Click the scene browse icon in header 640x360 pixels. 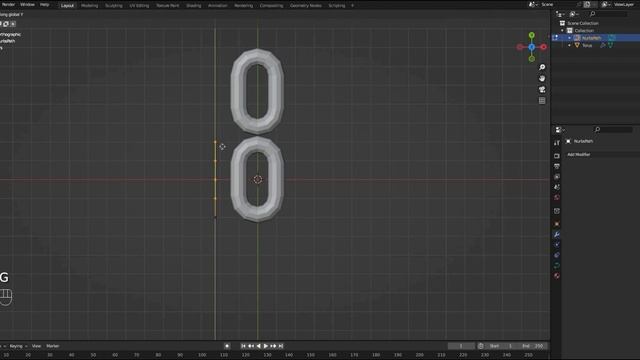pyautogui.click(x=532, y=4)
